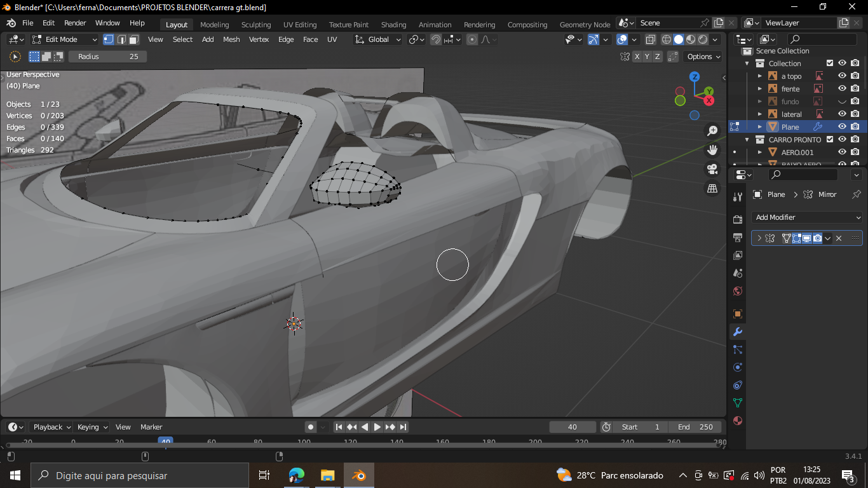
Task: Select material preview viewport shading
Action: [691, 39]
